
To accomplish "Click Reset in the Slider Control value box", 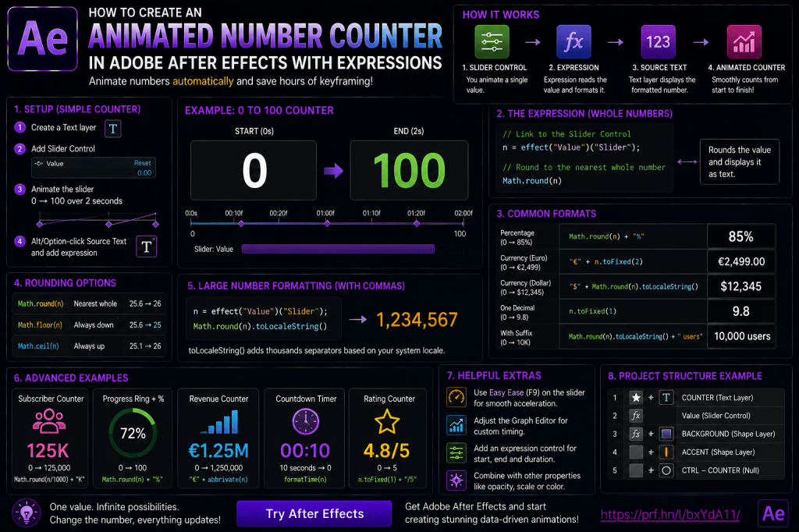I will [142, 163].
